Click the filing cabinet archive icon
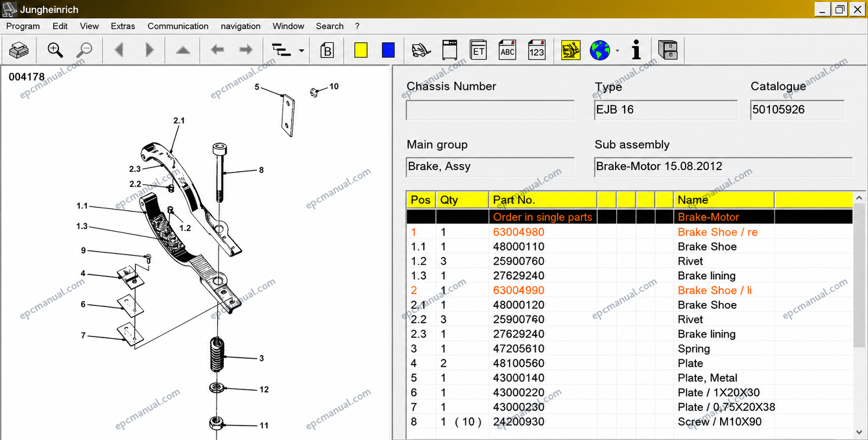 click(668, 50)
